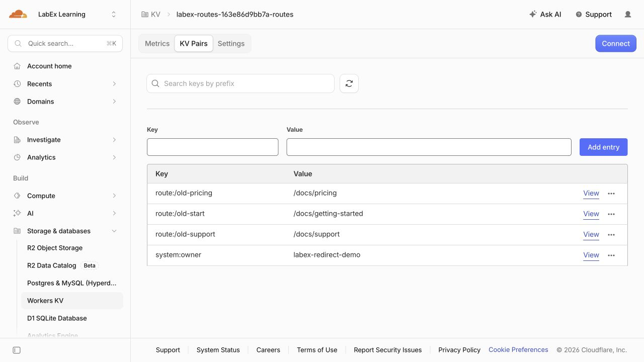
Task: Go to Account home
Action: pyautogui.click(x=49, y=66)
